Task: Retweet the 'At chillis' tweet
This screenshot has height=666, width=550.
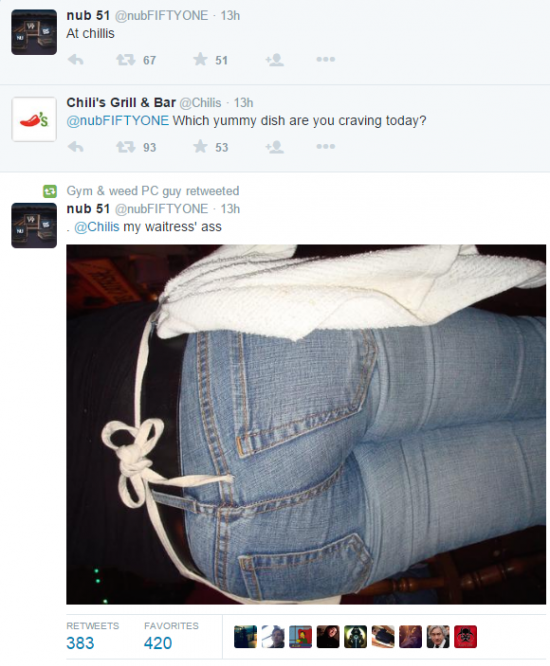Action: 126,60
